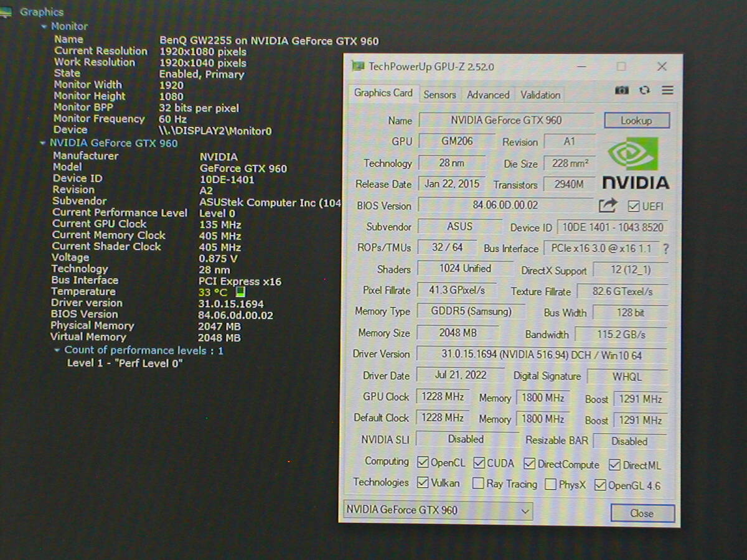Click the Bus Interface question mark
This screenshot has height=560, width=747.
(x=666, y=249)
